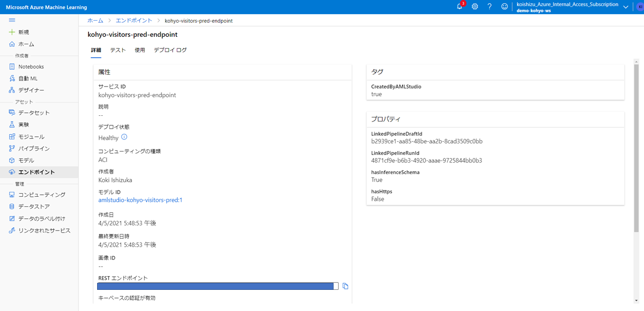Click the 実験 flask icon
Viewport: 644px width, 311px height.
click(12, 124)
